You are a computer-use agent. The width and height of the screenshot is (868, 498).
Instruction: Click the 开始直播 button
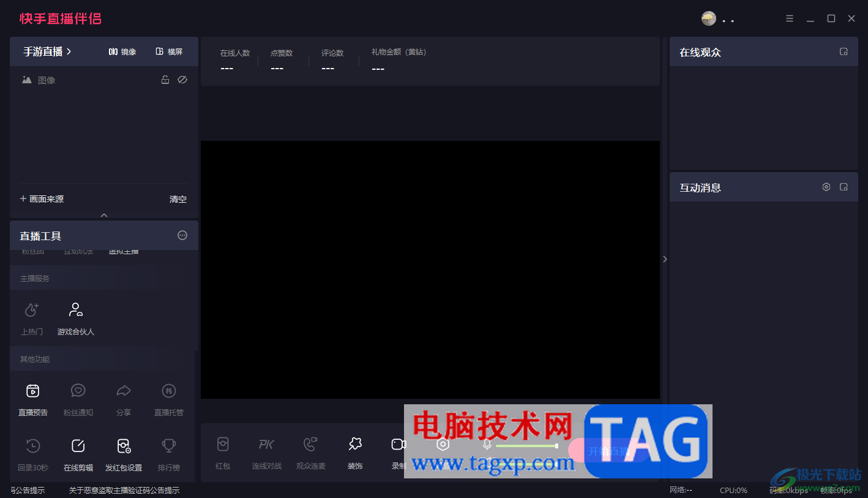pyautogui.click(x=608, y=451)
